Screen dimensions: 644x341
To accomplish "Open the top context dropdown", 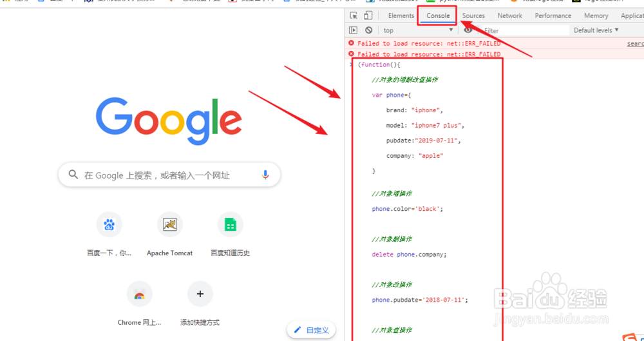I will click(x=418, y=30).
